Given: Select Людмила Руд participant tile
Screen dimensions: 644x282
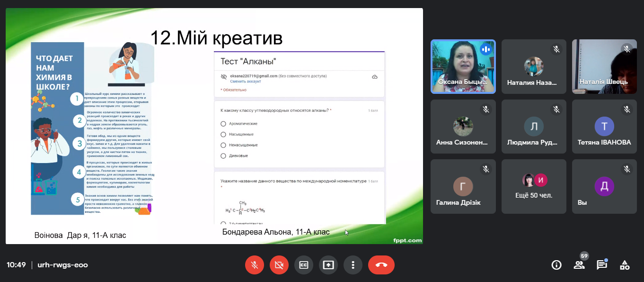Looking at the screenshot, I should [x=534, y=127].
